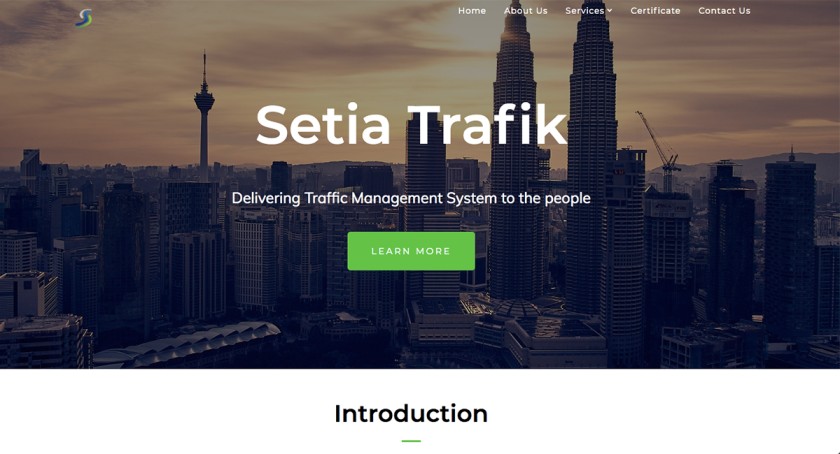
Task: Click the Setia Trafik hero headline
Action: point(411,125)
